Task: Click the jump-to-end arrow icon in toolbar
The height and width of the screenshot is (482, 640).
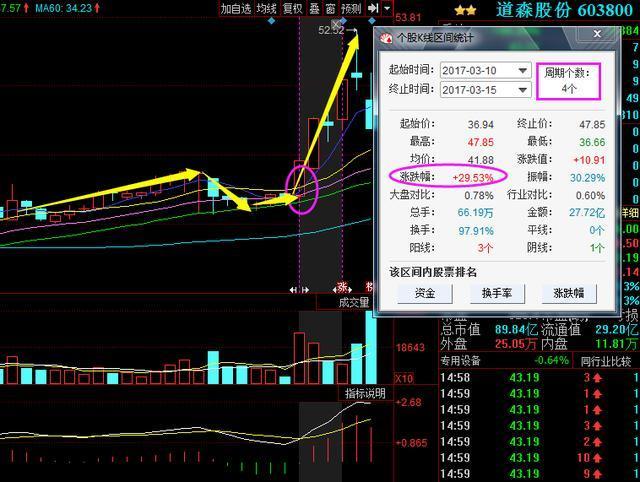Action: coord(372,8)
